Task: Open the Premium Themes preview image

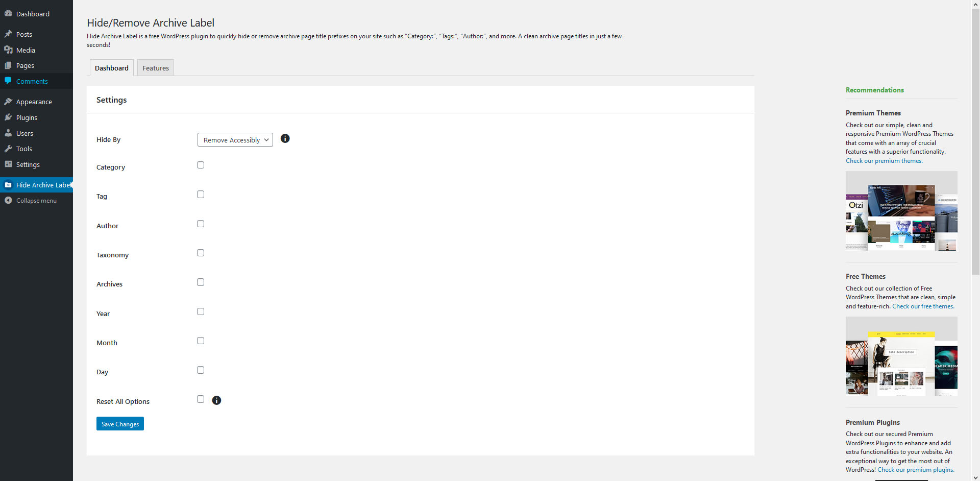Action: point(901,211)
